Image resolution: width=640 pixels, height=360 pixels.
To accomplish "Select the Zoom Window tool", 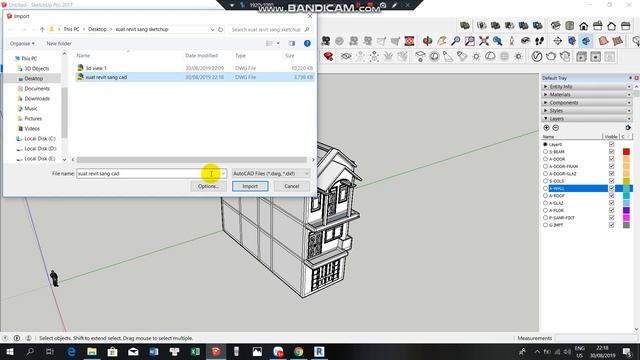I will [470, 40].
